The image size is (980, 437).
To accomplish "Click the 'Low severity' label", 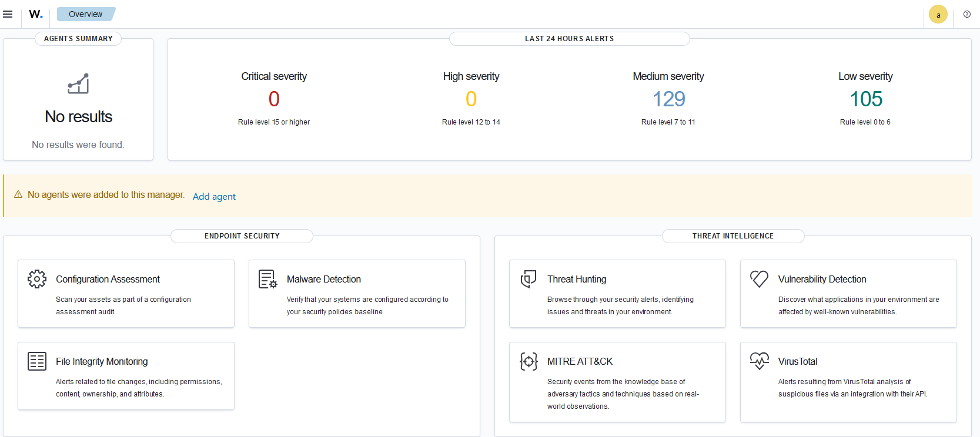I will [865, 76].
